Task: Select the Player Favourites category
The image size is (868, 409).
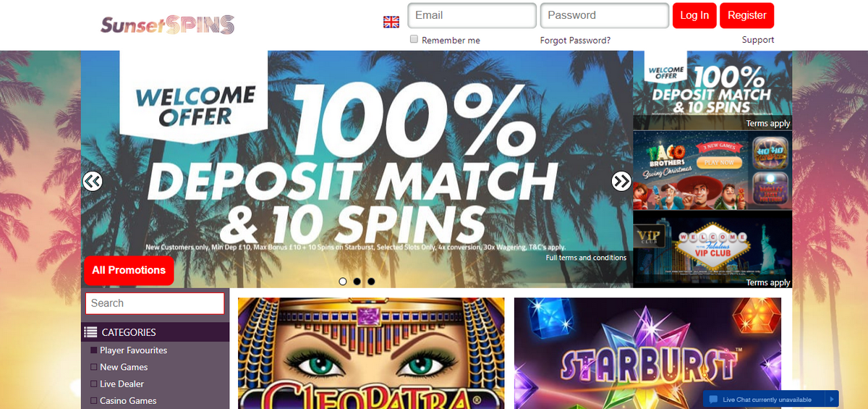Action: pos(133,350)
